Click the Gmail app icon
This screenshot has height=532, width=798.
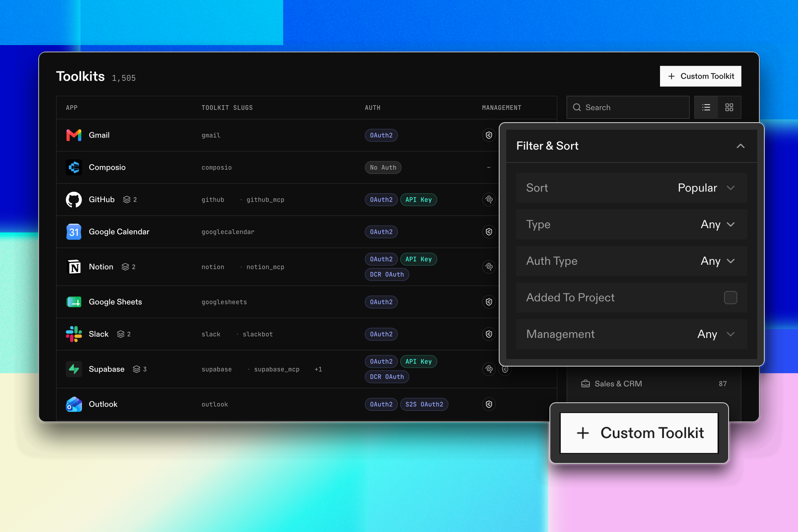click(74, 135)
